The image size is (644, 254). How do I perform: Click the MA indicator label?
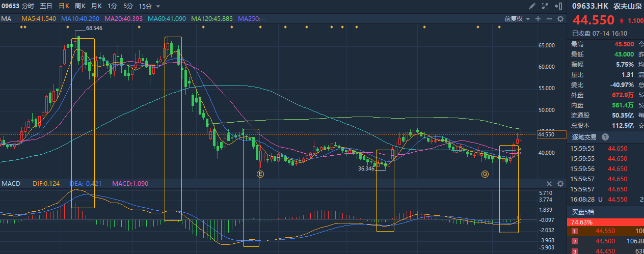pyautogui.click(x=6, y=19)
